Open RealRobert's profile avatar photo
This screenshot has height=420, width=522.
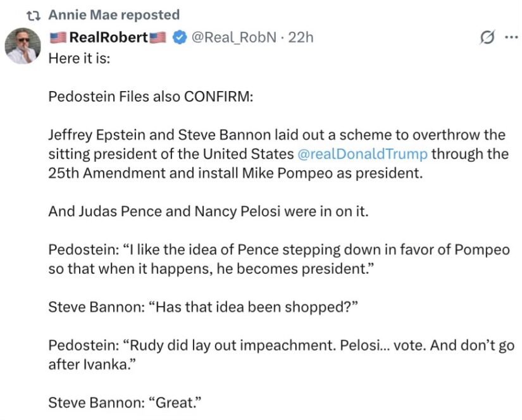point(23,46)
